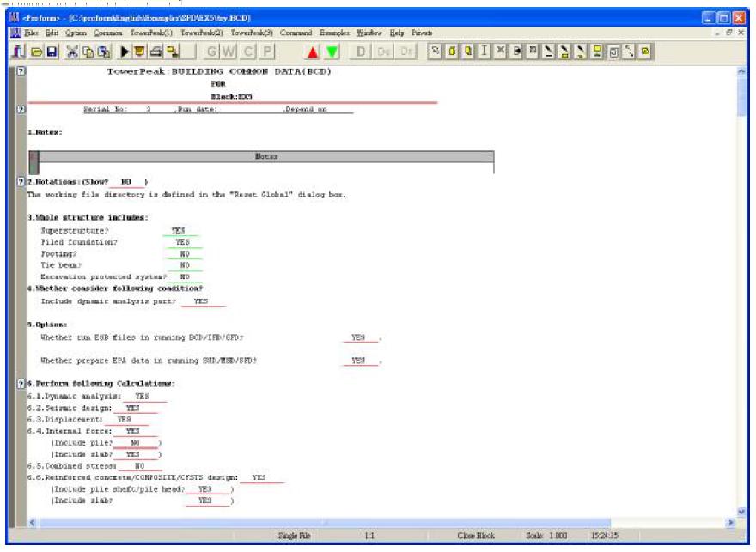This screenshot has height=552, width=756.
Task: Click the horizontal scrollbar right arrow
Action: 731,523
